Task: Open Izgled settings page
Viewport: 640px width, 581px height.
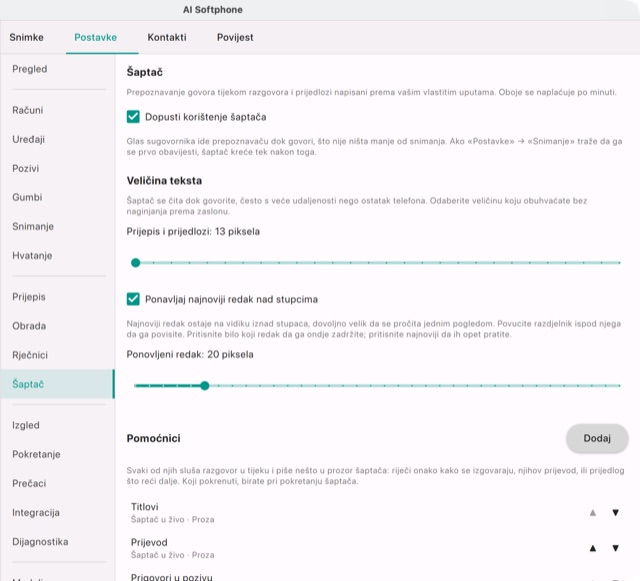Action: (57, 425)
